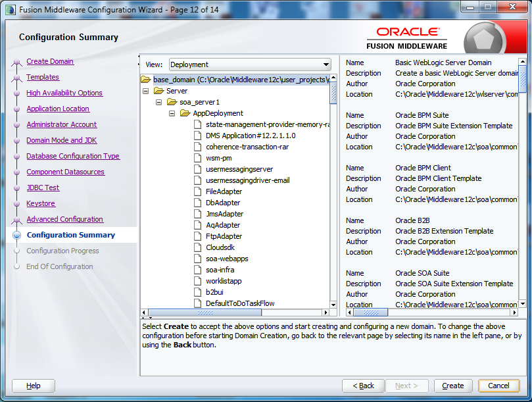Click the file icon beside FtpAdapter
Viewport: 532px width, 402px height.
(x=198, y=236)
